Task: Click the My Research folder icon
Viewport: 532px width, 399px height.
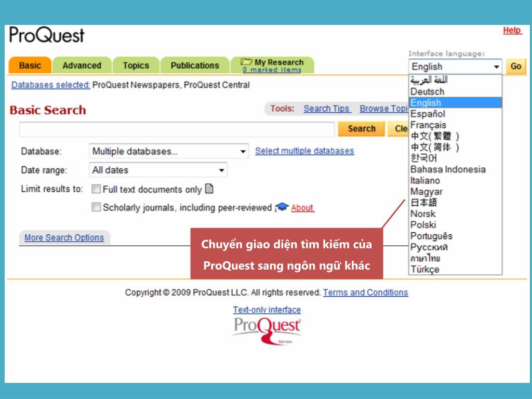Action: tap(246, 62)
